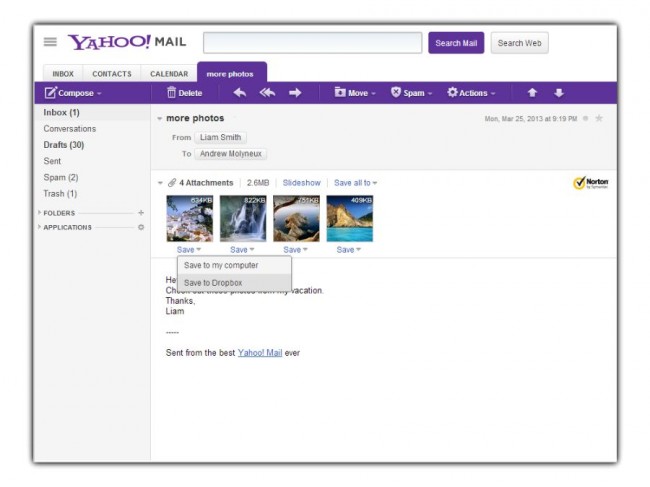Go to next message with down arrow
650x487 pixels.
pyautogui.click(x=559, y=93)
